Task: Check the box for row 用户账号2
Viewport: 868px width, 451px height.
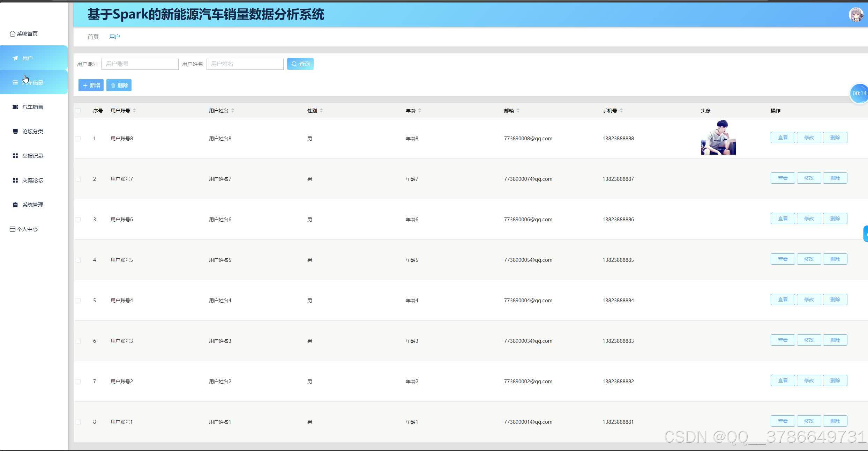Action: 78,382
